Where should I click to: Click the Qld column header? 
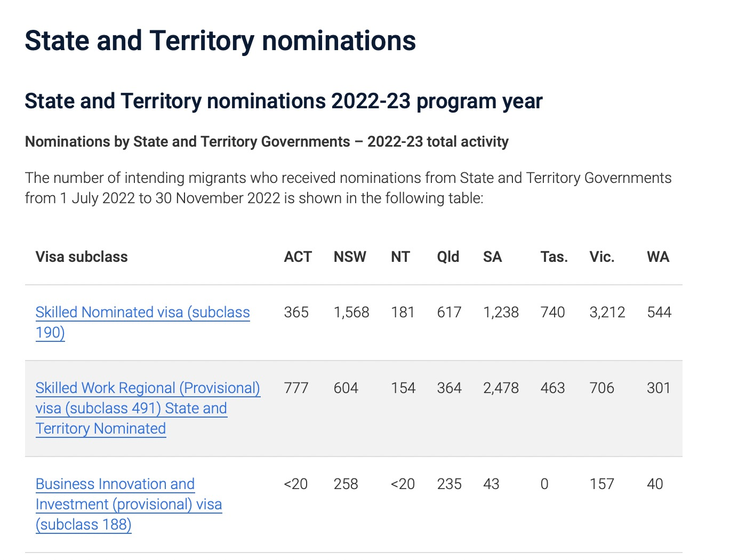click(448, 257)
